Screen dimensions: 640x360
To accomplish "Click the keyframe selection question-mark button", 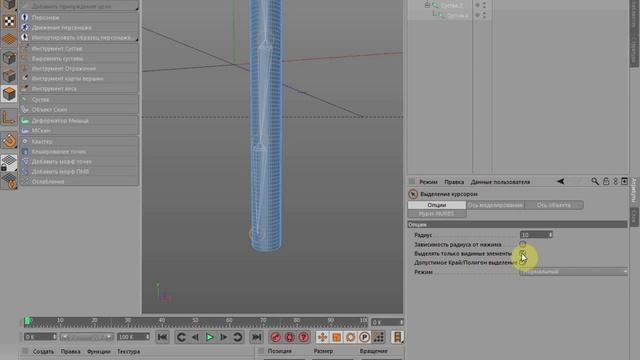I will [x=304, y=337].
